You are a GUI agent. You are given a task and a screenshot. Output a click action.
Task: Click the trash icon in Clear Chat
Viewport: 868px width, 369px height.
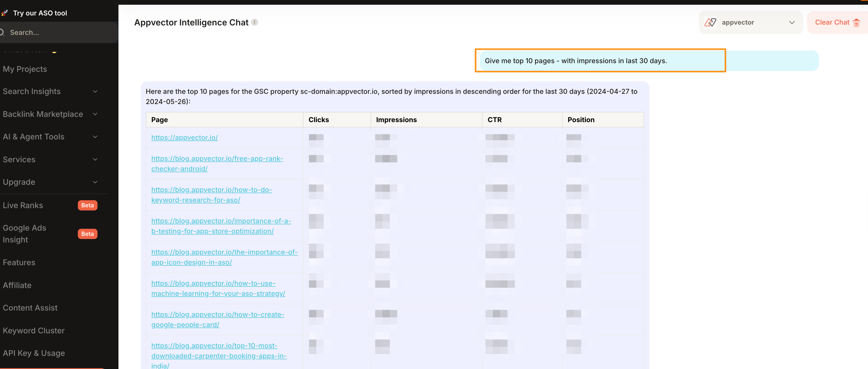[x=856, y=23]
